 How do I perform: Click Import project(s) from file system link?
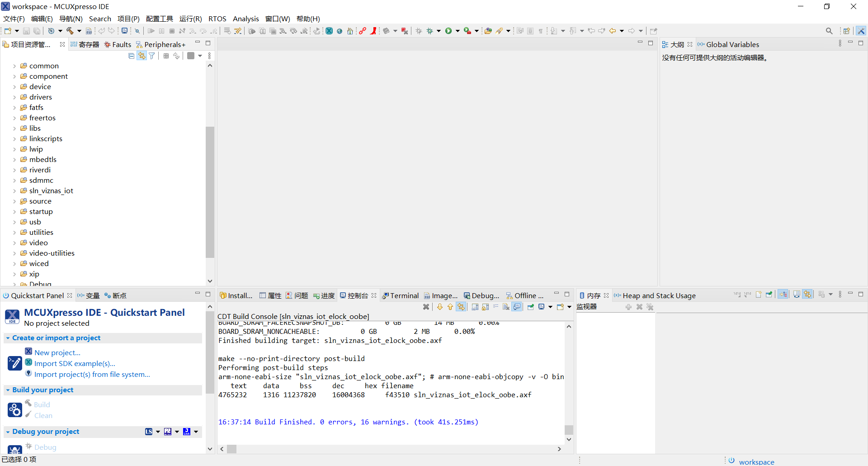click(x=92, y=374)
